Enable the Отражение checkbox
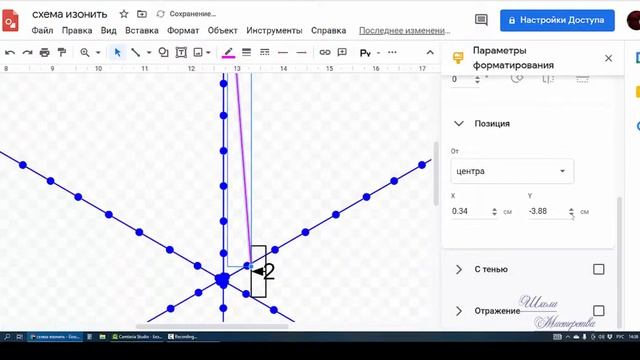 coord(598,311)
